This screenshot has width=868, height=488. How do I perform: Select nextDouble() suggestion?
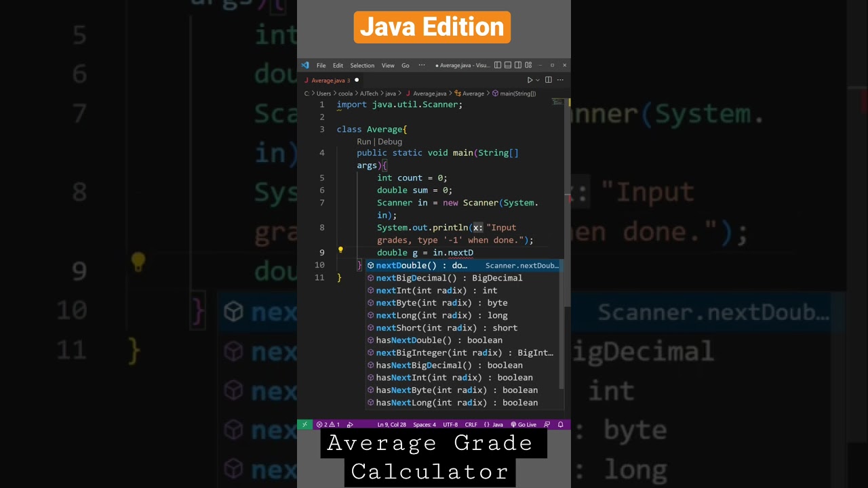click(x=463, y=266)
